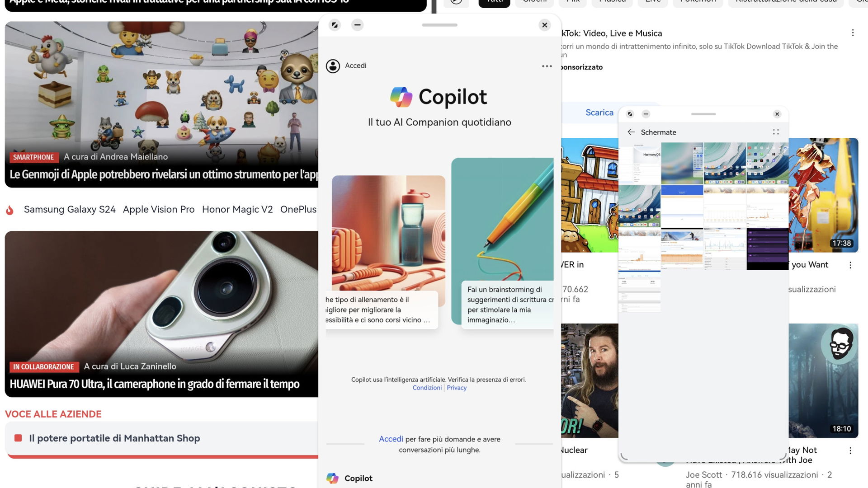Play the YouTube video with 18:10 duration

coord(823,380)
